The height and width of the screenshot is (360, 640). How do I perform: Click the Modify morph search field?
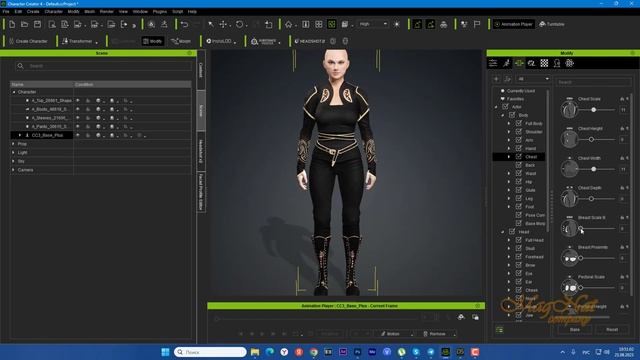click(593, 82)
